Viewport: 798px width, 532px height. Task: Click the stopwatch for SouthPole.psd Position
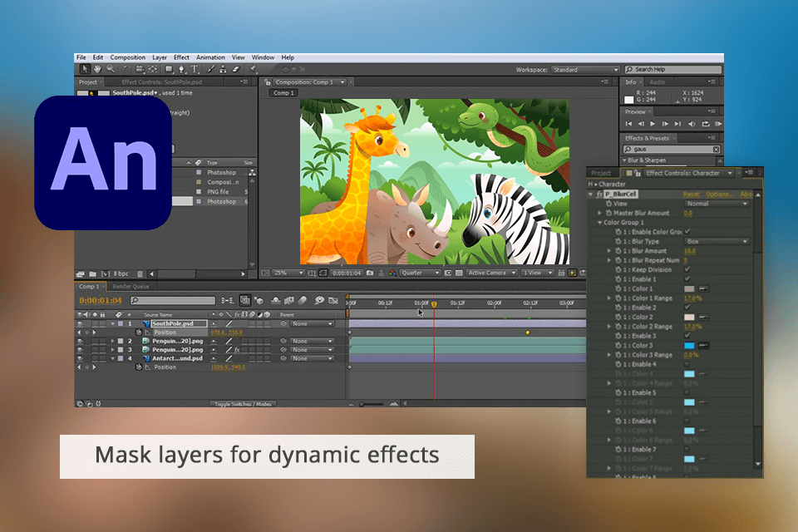tap(139, 332)
